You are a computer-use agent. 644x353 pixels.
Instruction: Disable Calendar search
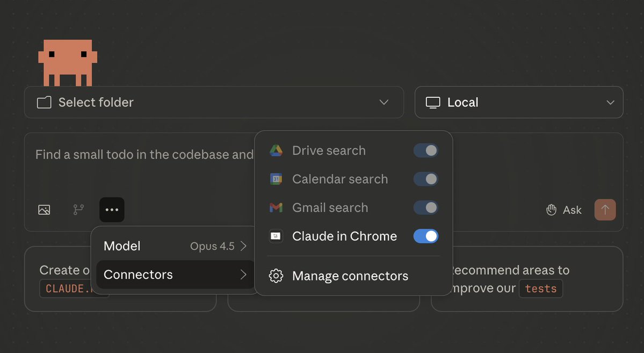[x=425, y=179]
